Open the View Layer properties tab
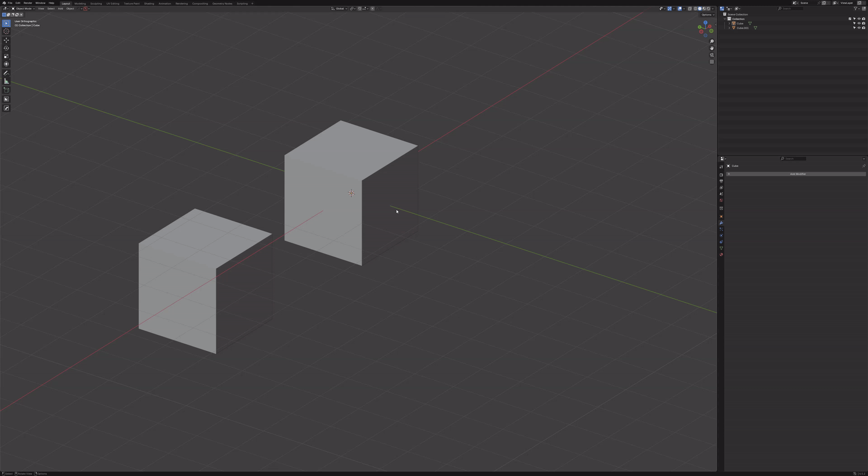The width and height of the screenshot is (868, 476). click(721, 188)
